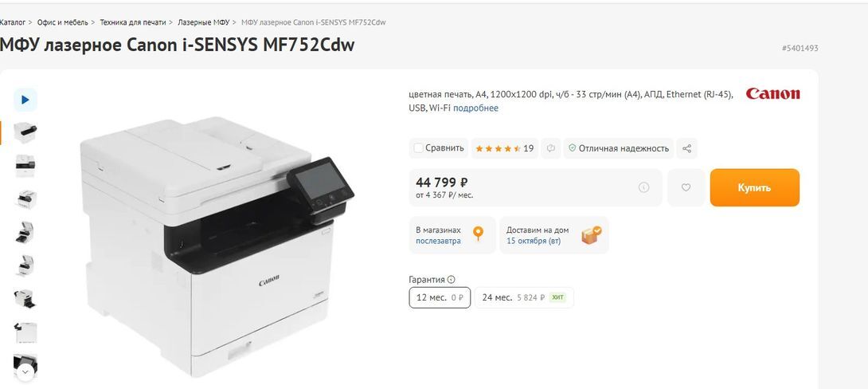
Task: Open the price info icon
Action: 643,188
